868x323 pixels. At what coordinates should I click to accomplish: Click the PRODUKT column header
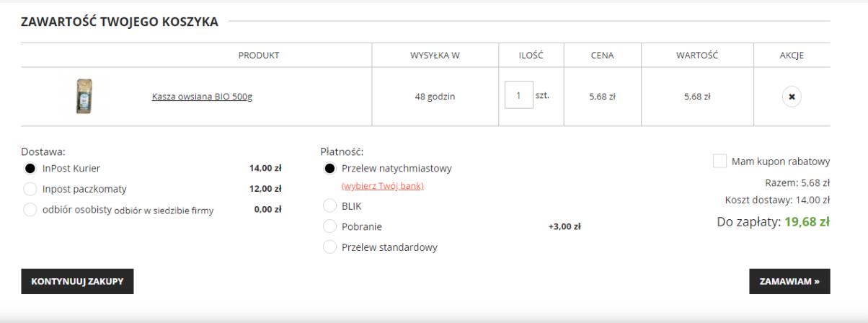pyautogui.click(x=259, y=56)
